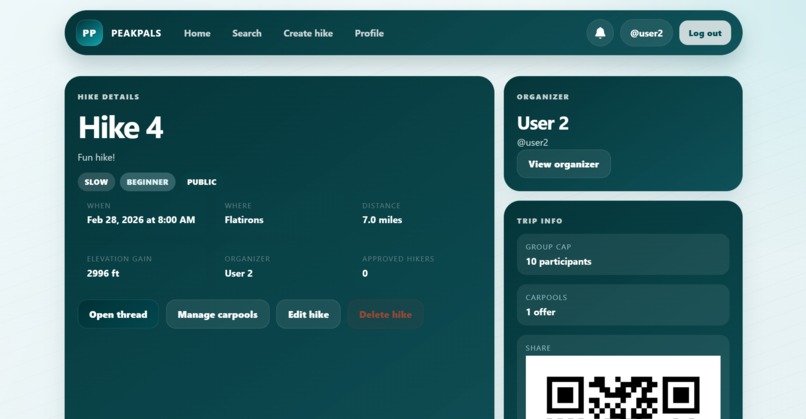The image size is (806, 419).
Task: Click Manage carpools button
Action: pyautogui.click(x=217, y=314)
